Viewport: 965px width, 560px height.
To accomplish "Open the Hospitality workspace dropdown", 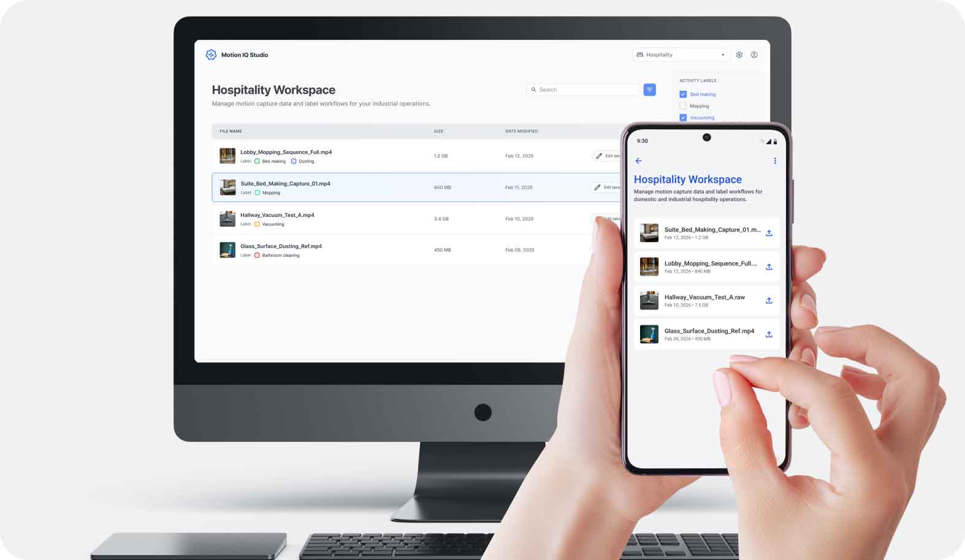I will tap(681, 55).
